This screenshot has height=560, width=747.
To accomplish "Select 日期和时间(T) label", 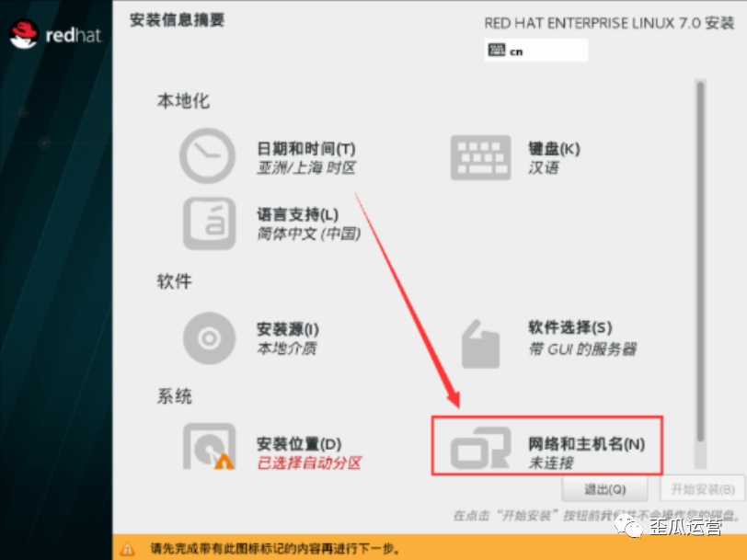I will click(305, 149).
